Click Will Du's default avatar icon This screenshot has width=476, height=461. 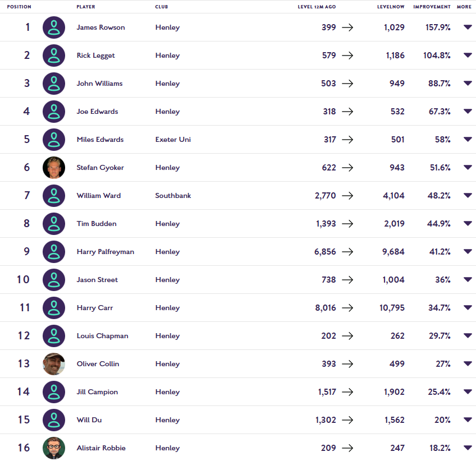pyautogui.click(x=54, y=420)
